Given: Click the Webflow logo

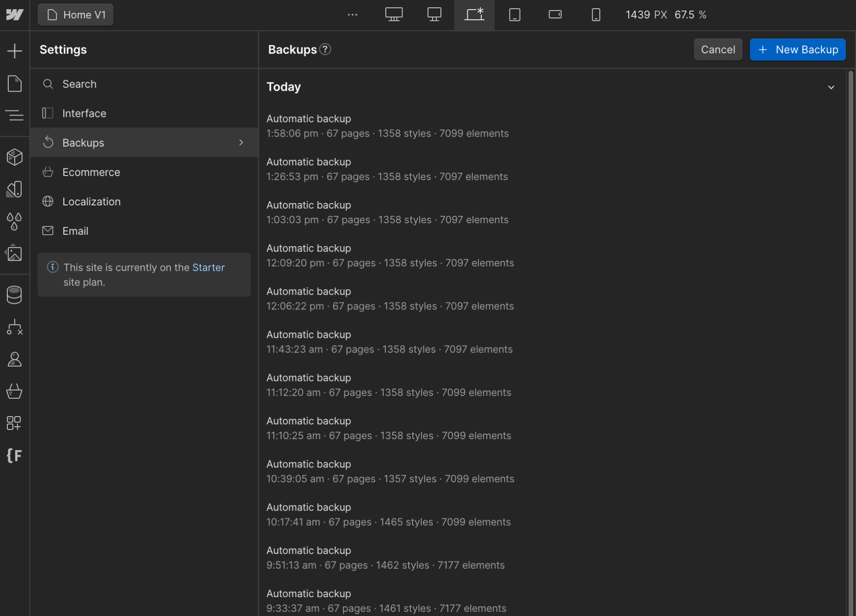Looking at the screenshot, I should pyautogui.click(x=15, y=15).
